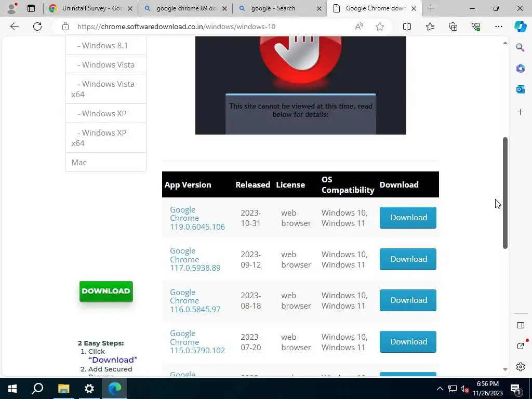
Task: Open Google Chrome 119.0.6045.106 link
Action: tap(197, 218)
